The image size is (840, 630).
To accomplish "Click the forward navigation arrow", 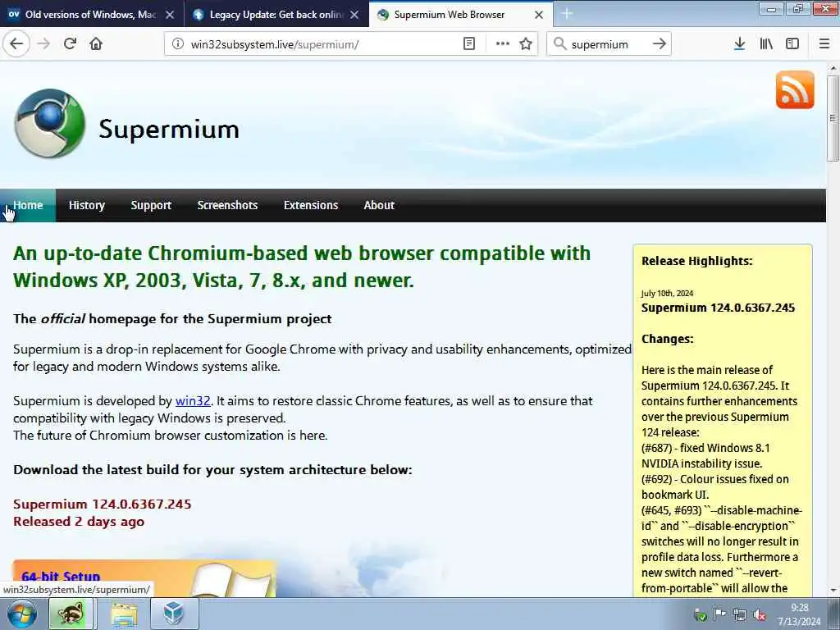I will click(x=44, y=44).
